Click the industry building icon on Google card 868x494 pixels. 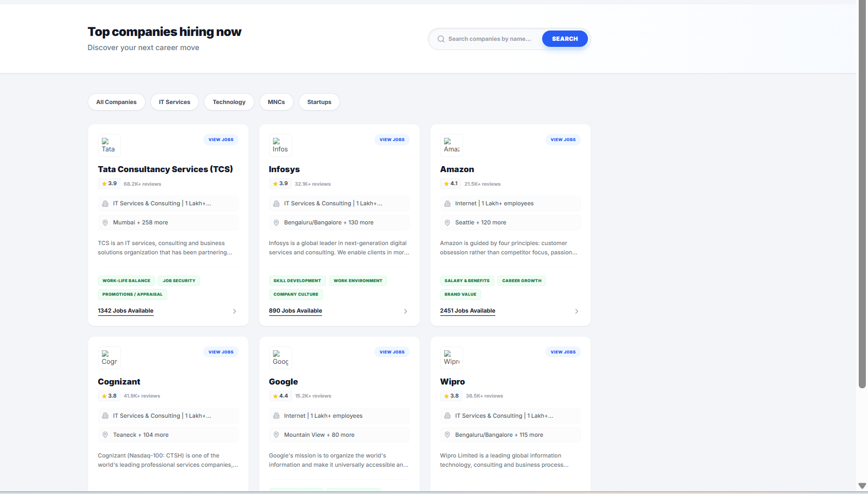tap(276, 416)
